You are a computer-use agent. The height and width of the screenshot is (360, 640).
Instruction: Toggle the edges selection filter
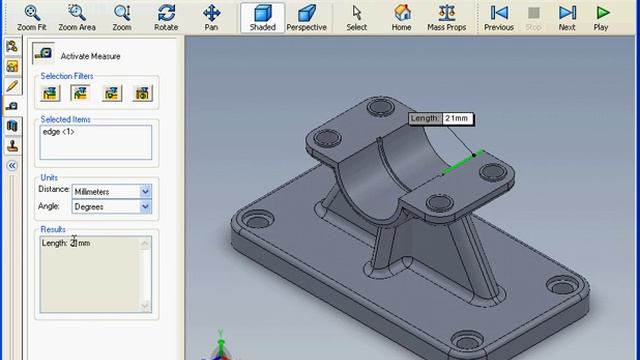pos(80,93)
